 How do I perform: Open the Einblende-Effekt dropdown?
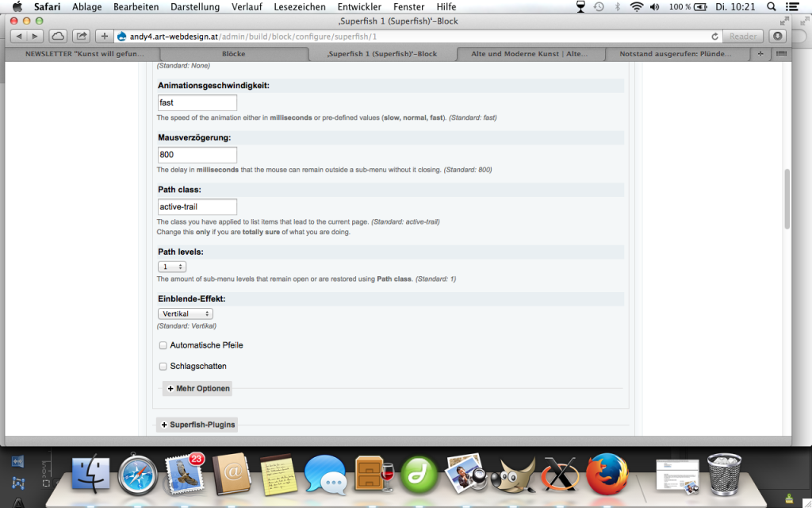[x=186, y=314]
